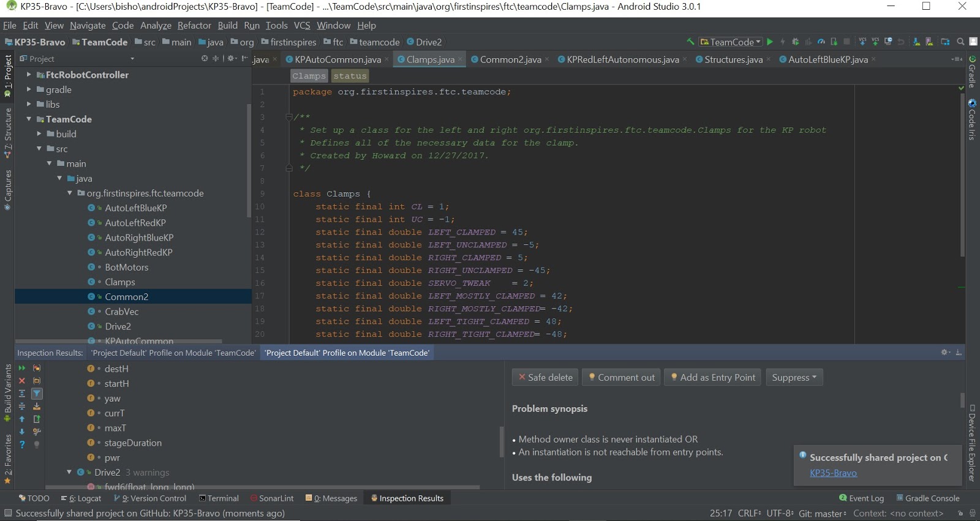Open search everywhere magnifier icon

point(960,42)
